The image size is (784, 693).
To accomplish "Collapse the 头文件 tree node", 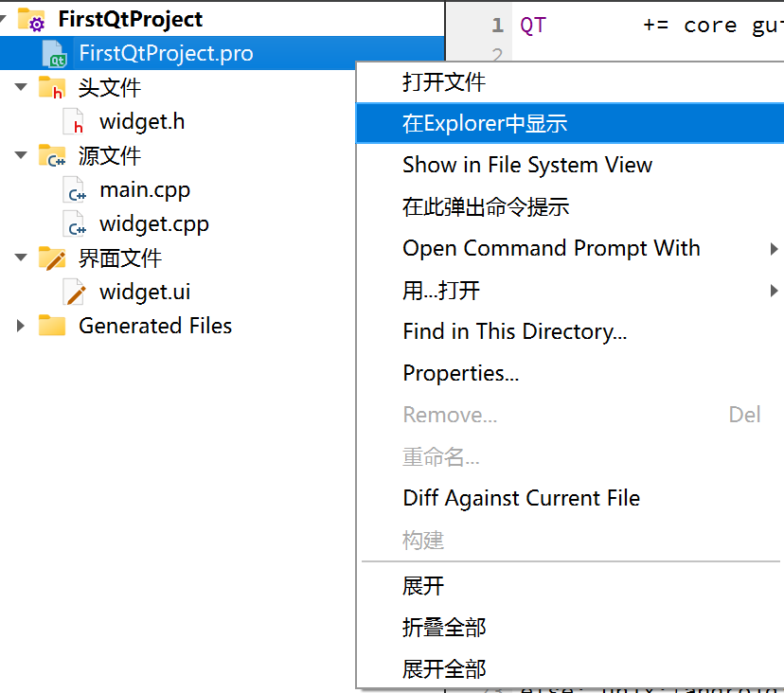I will 19,86.
